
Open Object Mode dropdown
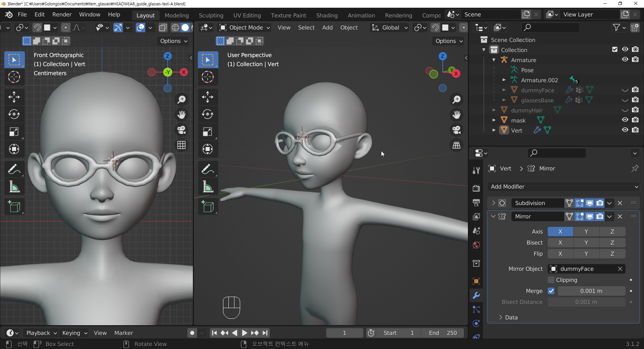245,28
